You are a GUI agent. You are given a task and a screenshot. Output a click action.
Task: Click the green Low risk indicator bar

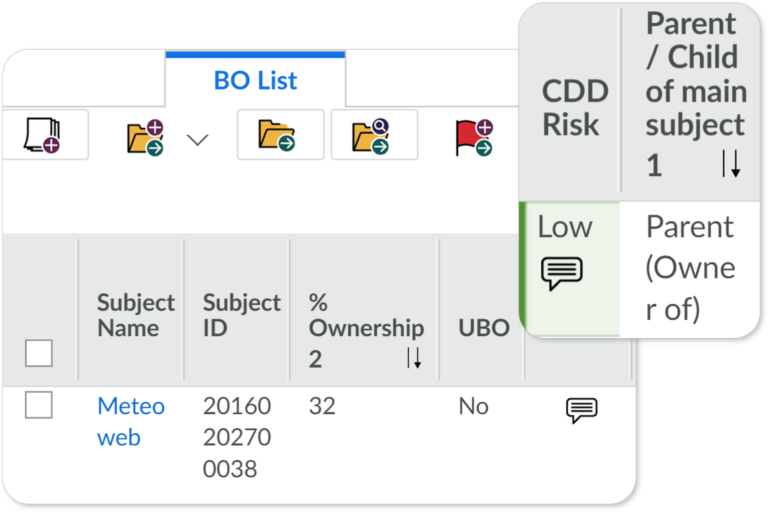pyautogui.click(x=523, y=268)
